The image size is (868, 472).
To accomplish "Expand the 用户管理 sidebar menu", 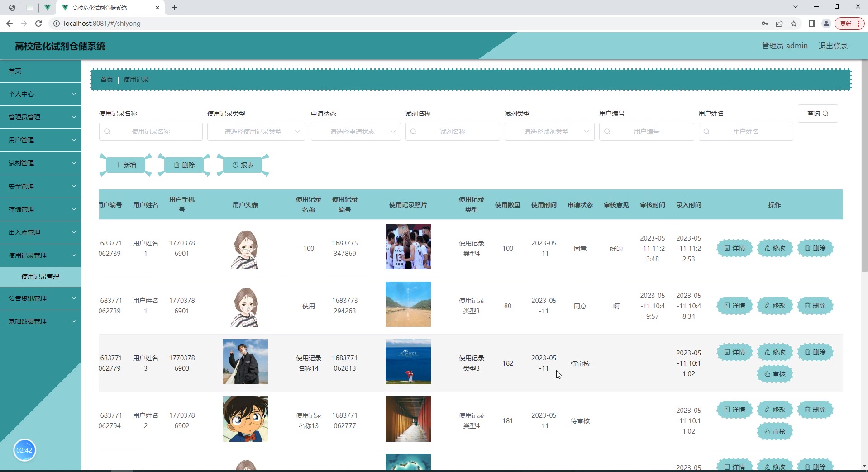I will click(40, 140).
